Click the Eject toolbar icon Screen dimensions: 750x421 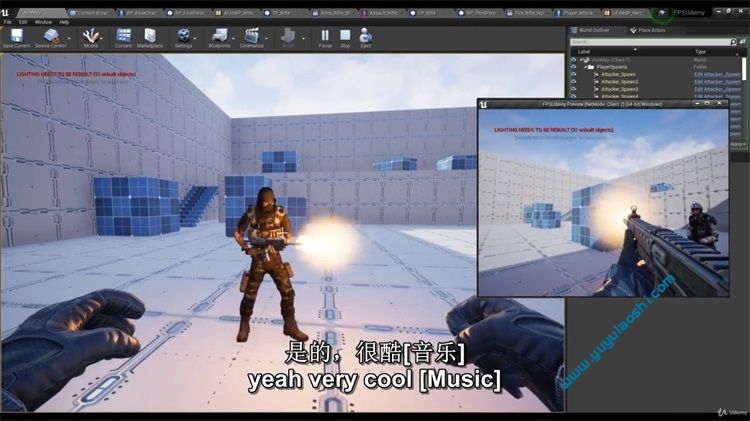click(x=365, y=36)
